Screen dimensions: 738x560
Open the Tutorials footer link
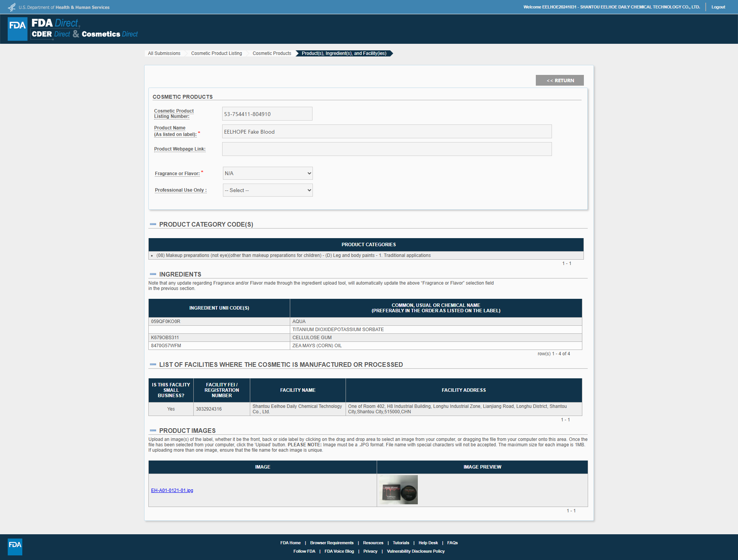click(401, 543)
